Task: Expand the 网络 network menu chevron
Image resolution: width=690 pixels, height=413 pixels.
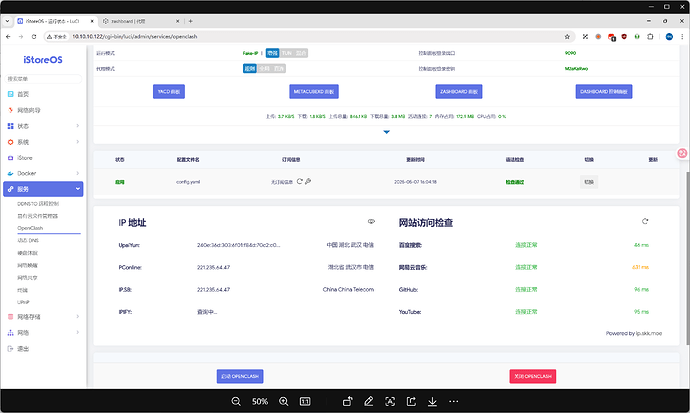Action: [77, 333]
